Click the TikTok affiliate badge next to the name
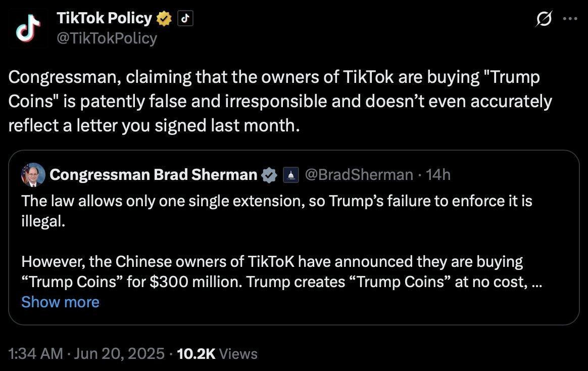The height and width of the screenshot is (371, 588). 185,18
